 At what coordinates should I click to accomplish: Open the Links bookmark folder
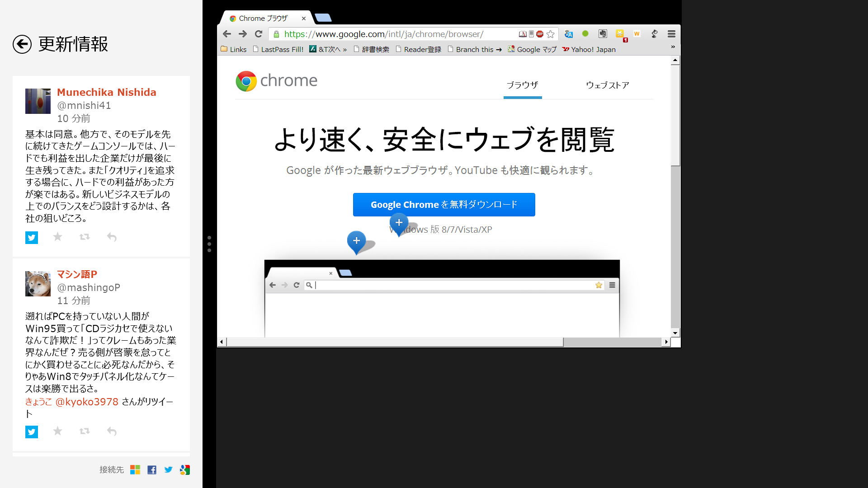[234, 49]
